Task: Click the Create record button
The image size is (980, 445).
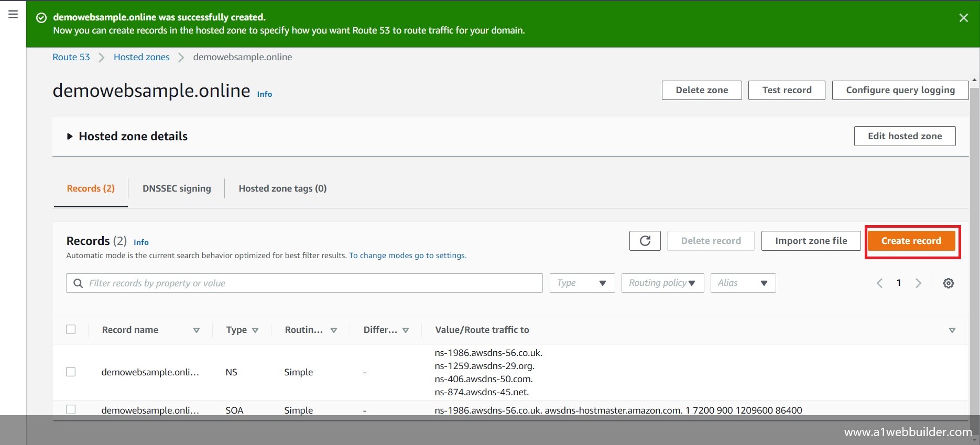Action: (x=911, y=241)
